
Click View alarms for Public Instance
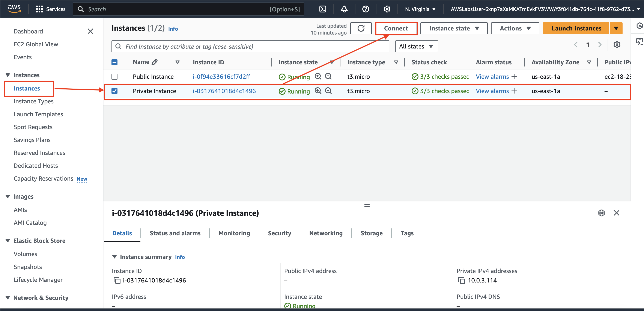492,77
